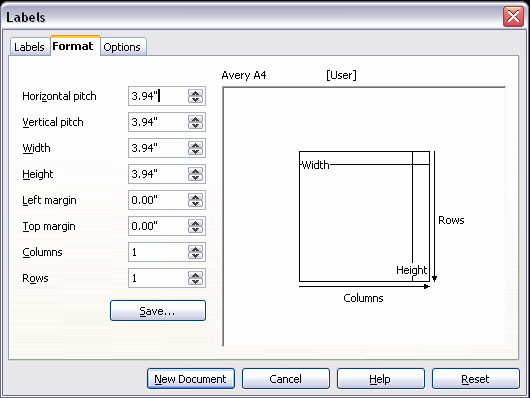Click Height text in the preview diagram
The image size is (530, 398).
[x=411, y=270]
